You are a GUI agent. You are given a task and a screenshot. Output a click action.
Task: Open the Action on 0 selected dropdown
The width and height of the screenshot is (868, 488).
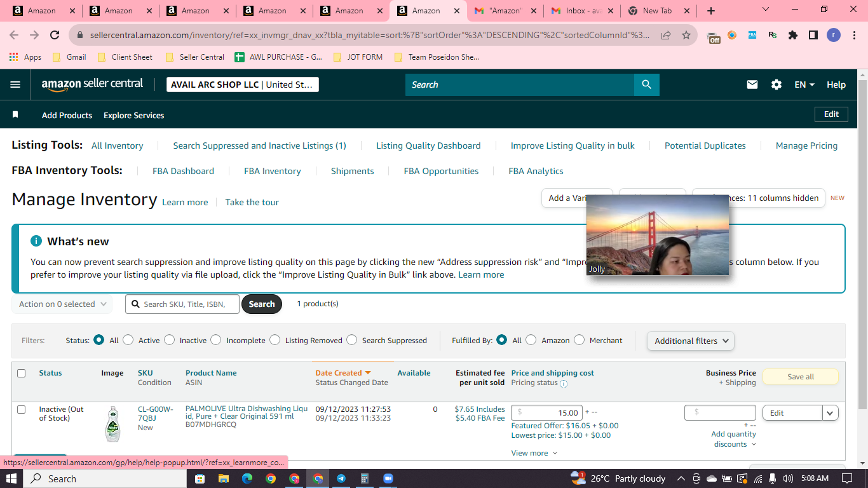[x=62, y=304]
